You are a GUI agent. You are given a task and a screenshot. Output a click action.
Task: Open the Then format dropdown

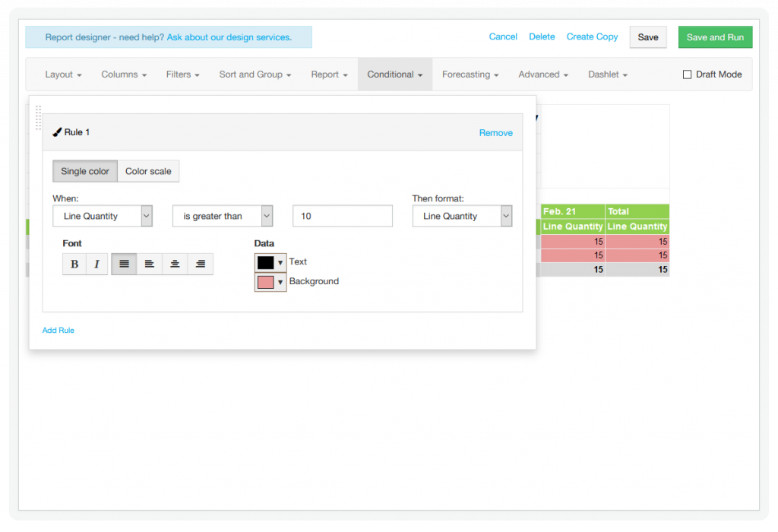coord(462,216)
